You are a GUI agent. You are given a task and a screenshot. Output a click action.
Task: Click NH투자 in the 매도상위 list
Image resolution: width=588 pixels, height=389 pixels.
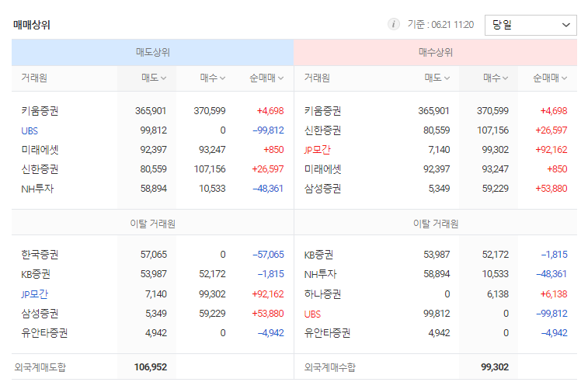click(x=37, y=189)
